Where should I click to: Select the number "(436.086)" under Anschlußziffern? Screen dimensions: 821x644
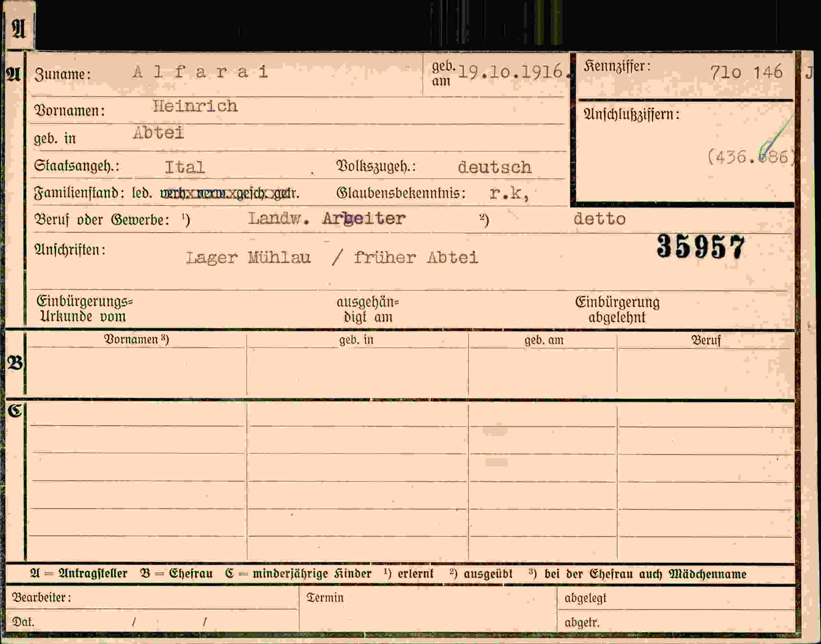pyautogui.click(x=751, y=156)
